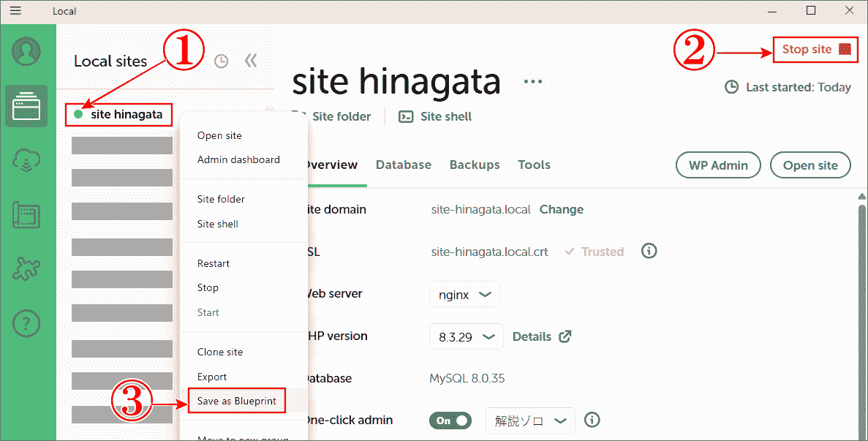Viewport: 868px width, 441px height.
Task: Click the SSL info icon
Action: [649, 251]
